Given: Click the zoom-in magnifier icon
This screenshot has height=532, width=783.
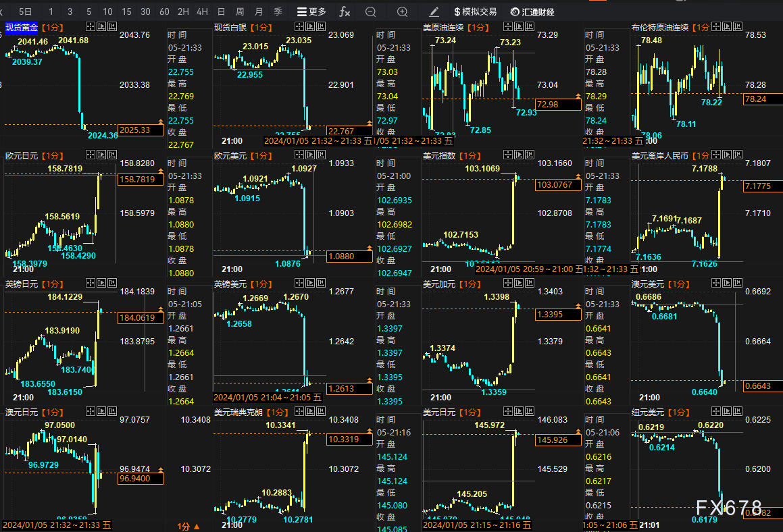Looking at the screenshot, I should [x=402, y=11].
